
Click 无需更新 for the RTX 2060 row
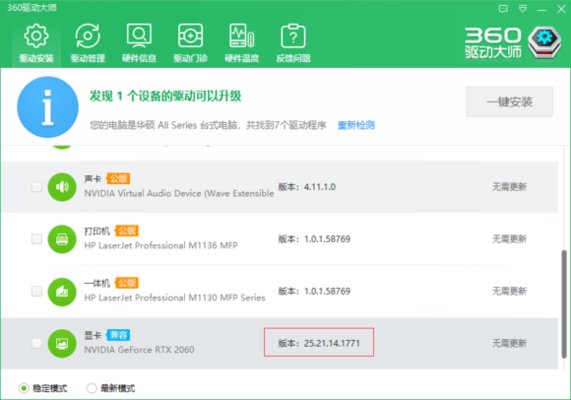pos(509,343)
